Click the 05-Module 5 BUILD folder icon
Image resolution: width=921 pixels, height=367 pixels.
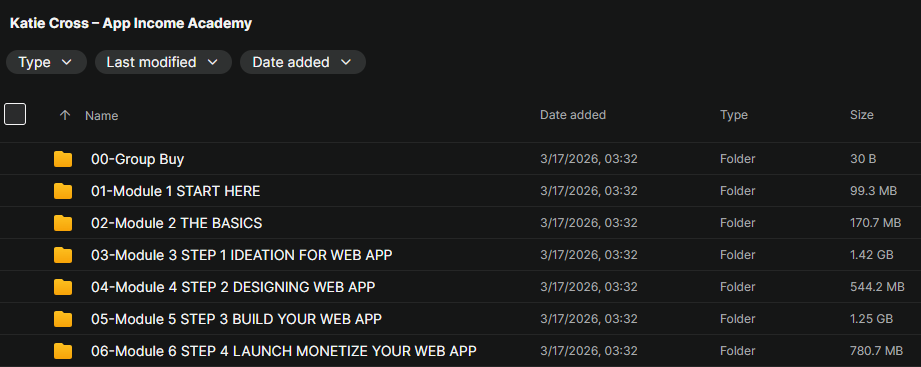[x=63, y=319]
